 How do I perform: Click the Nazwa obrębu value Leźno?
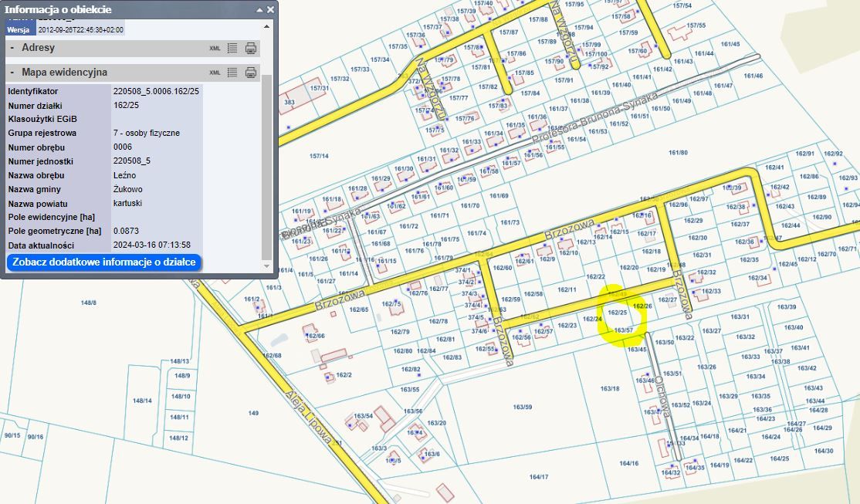(x=124, y=175)
